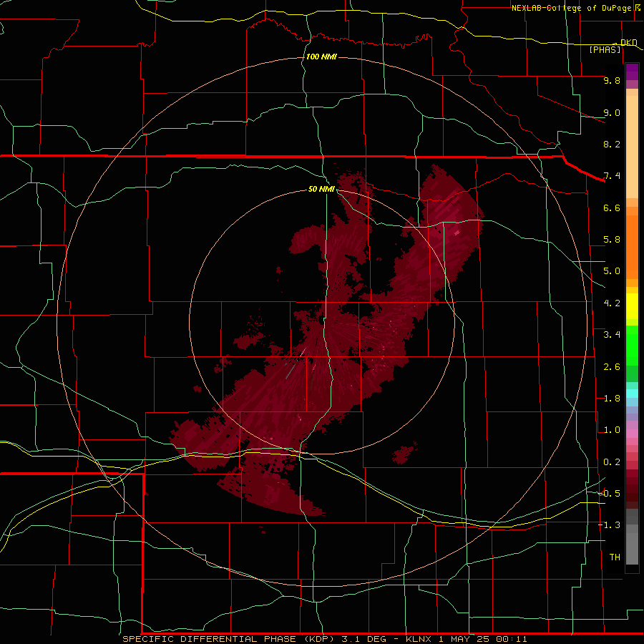Click the 5.0 scale value

coord(612,271)
